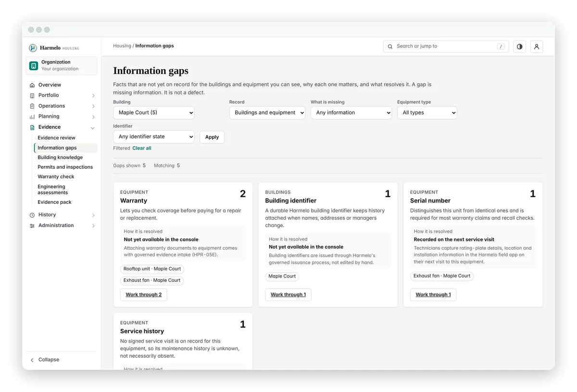Viewport: 577px width, 392px height.
Task: Click Work through 1 on Building identifier card
Action: point(288,295)
